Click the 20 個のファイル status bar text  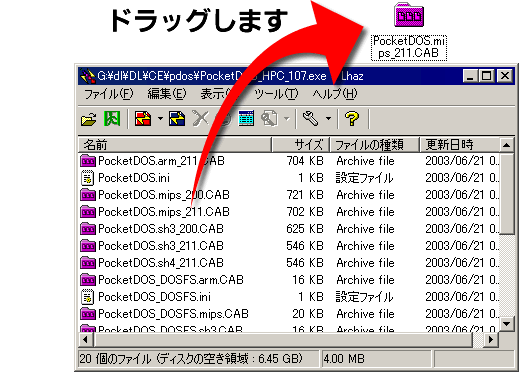point(191,359)
